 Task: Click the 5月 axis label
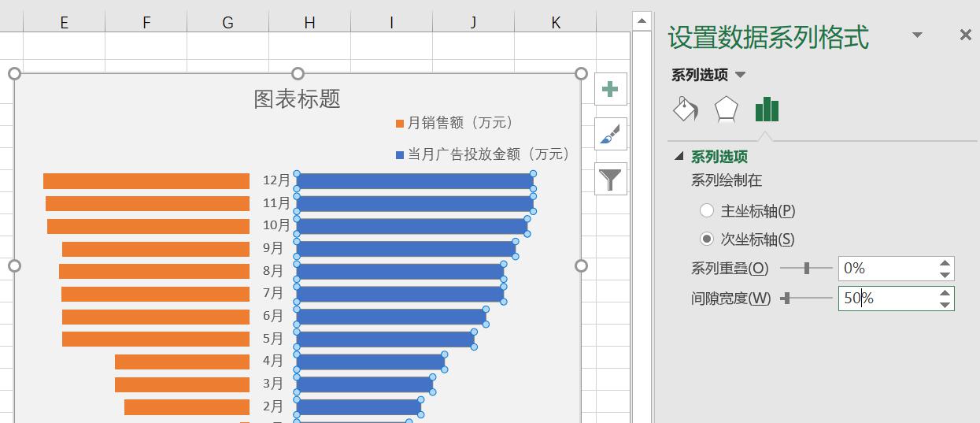(x=273, y=339)
